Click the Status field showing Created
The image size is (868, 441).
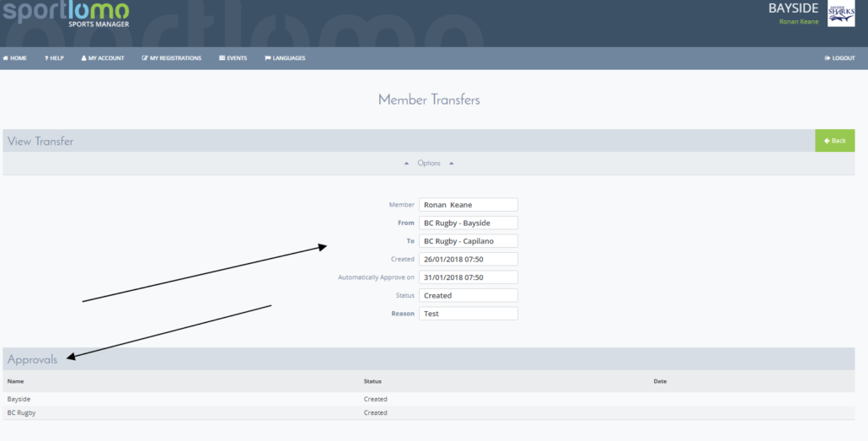(469, 295)
